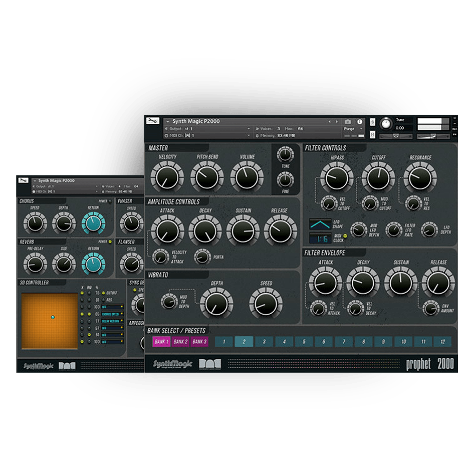Viewport: 476px width, 476px height.
Task: Click the Filter Resonance knob
Action: (420, 178)
